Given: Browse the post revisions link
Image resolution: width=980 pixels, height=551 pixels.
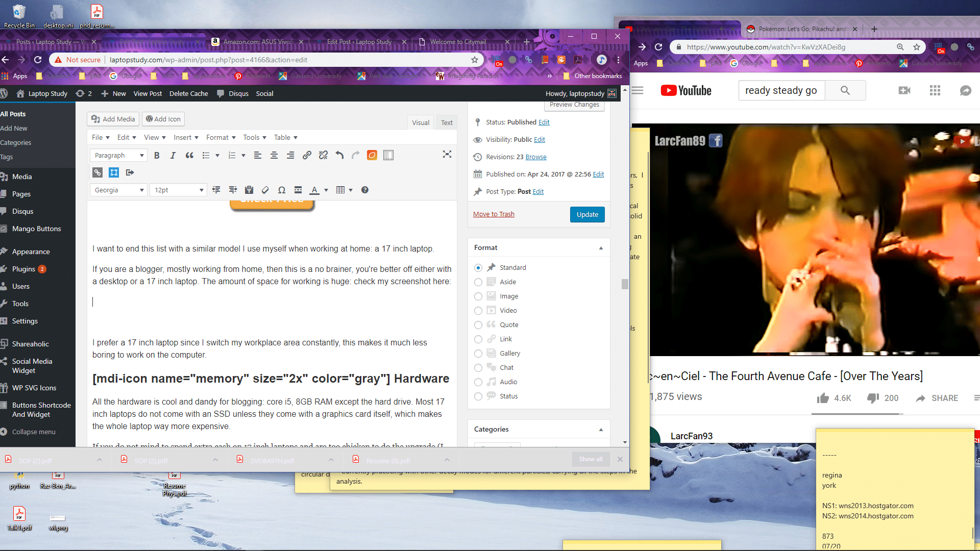Looking at the screenshot, I should 536,157.
